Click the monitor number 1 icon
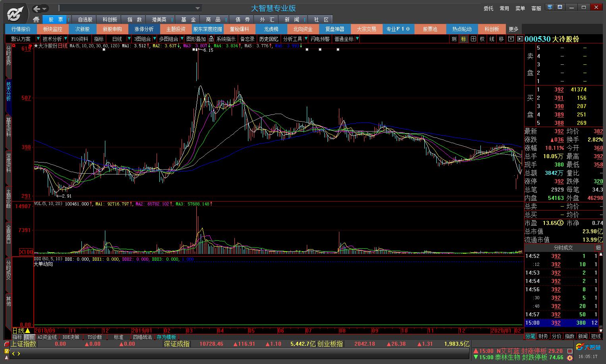 tap(550, 7)
